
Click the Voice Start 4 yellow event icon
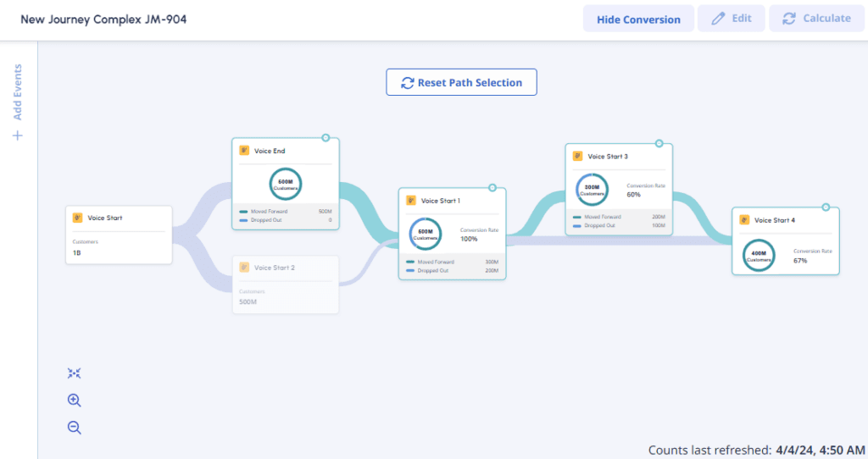744,220
